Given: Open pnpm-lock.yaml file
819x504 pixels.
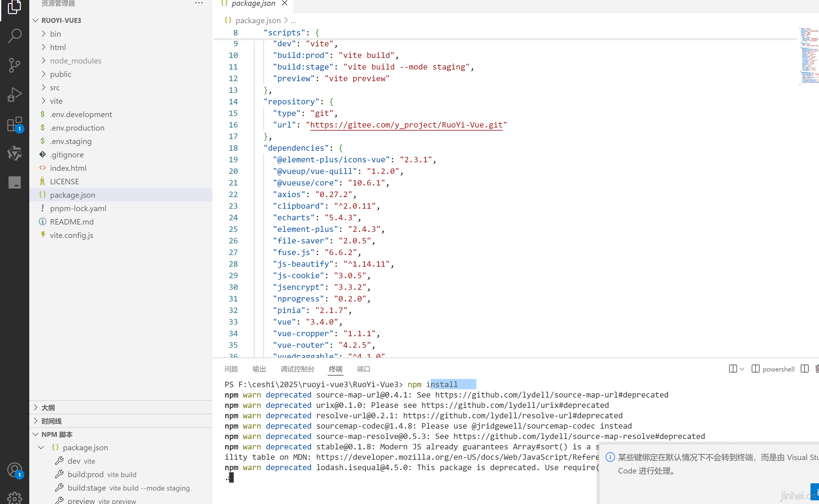Looking at the screenshot, I should click(78, 208).
